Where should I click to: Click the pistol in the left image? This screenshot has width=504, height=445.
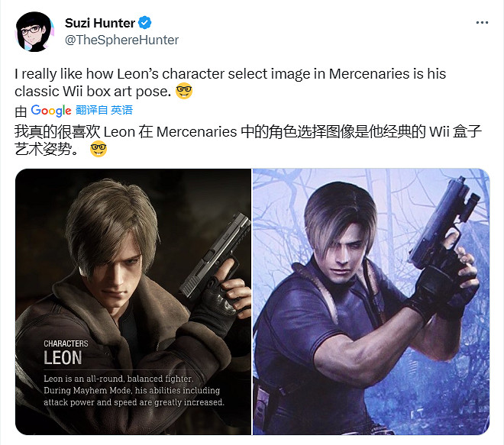pyautogui.click(x=214, y=257)
